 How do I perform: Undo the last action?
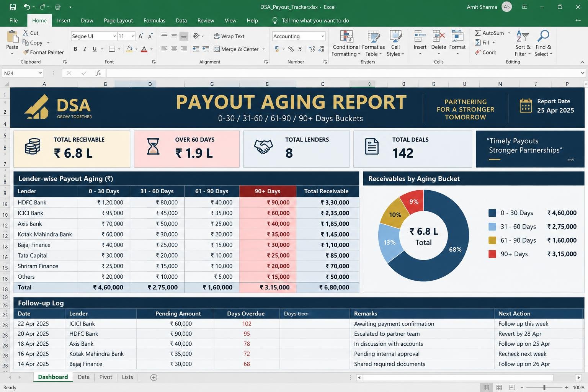(x=27, y=7)
